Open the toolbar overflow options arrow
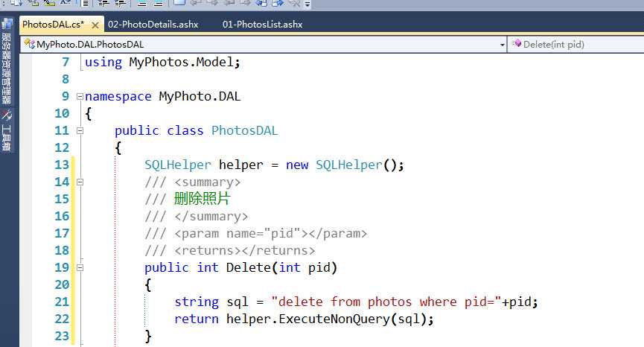Image resolution: width=644 pixels, height=347 pixels. coord(307,4)
